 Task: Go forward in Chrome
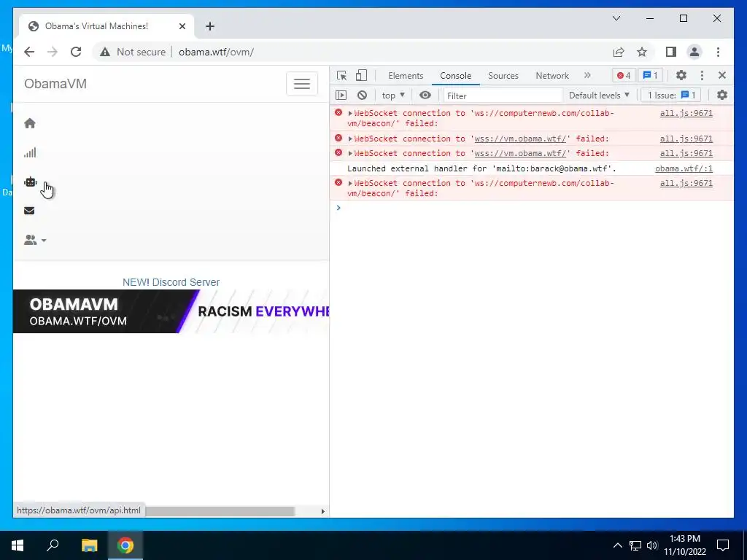point(53,52)
